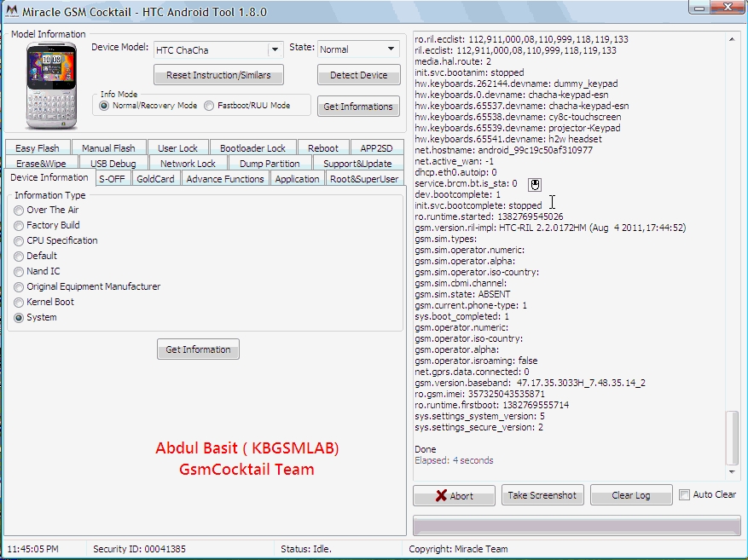Click the net.hostname log line
Image resolution: width=748 pixels, height=560 pixels.
(x=504, y=150)
